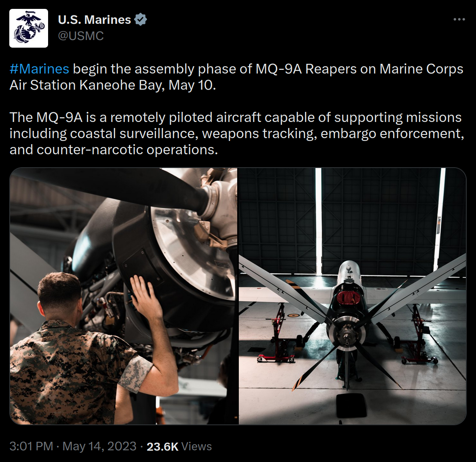Visit the @USMC handle link
Image resolution: width=476 pixels, height=462 pixels.
(81, 36)
